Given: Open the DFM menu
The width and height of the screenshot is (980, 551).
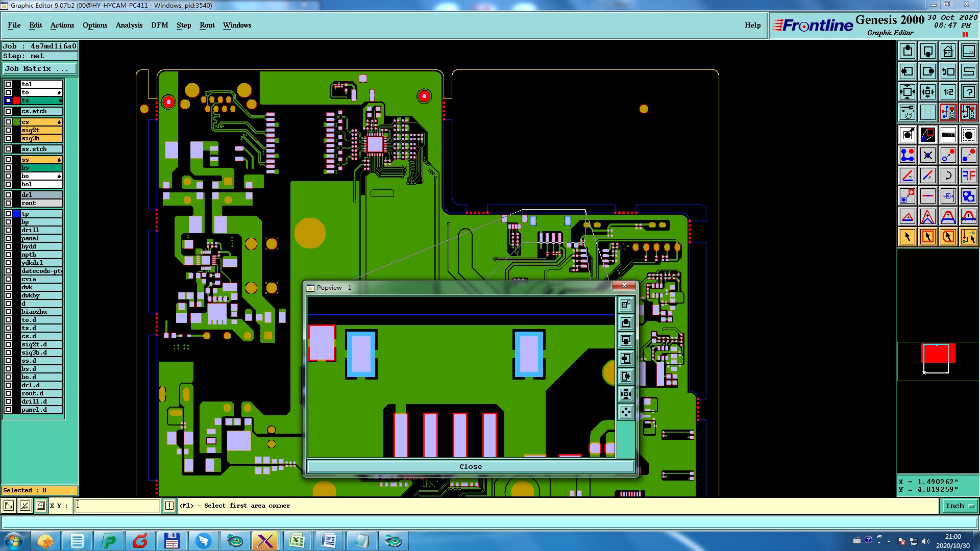Looking at the screenshot, I should (159, 25).
